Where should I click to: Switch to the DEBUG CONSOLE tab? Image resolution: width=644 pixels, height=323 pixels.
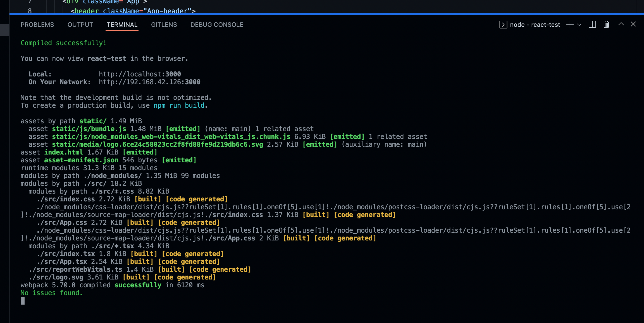[x=217, y=25]
